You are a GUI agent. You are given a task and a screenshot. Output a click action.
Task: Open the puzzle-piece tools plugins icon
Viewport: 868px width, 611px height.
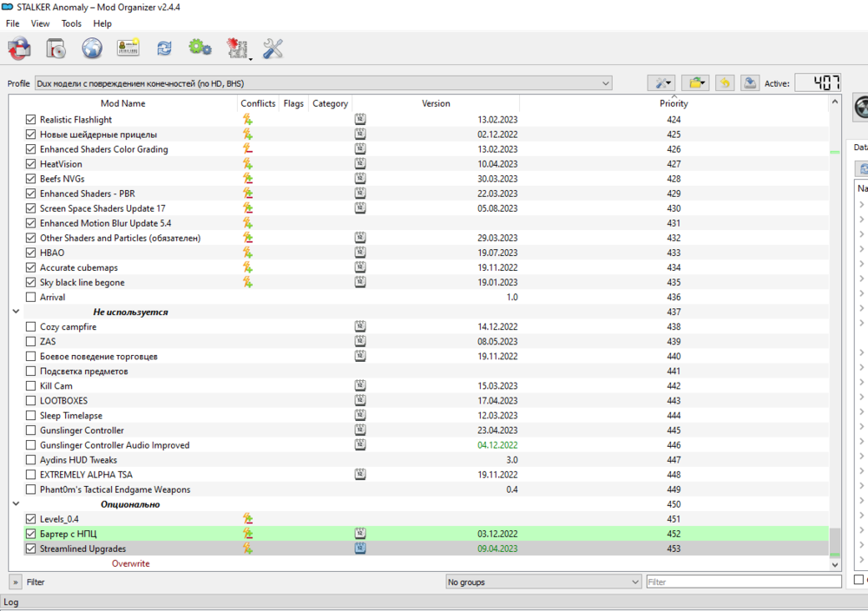(237, 49)
